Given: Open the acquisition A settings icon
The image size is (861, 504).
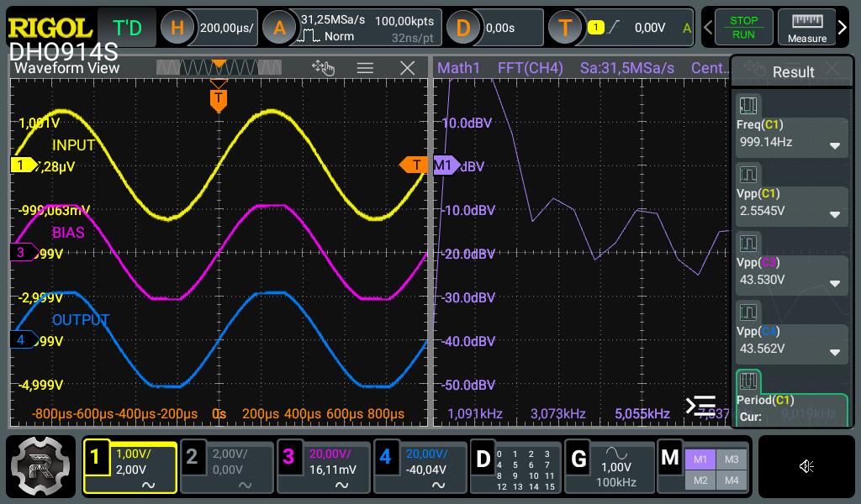Looking at the screenshot, I should pos(279,28).
